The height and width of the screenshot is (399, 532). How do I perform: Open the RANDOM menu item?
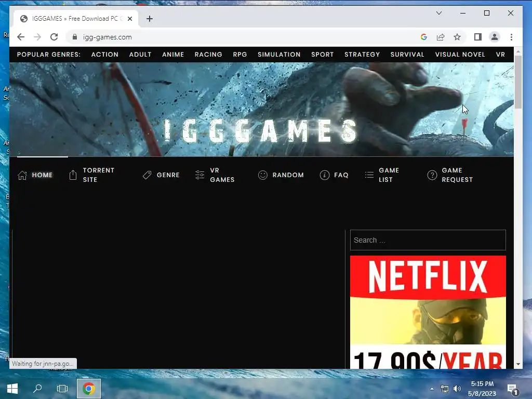288,175
